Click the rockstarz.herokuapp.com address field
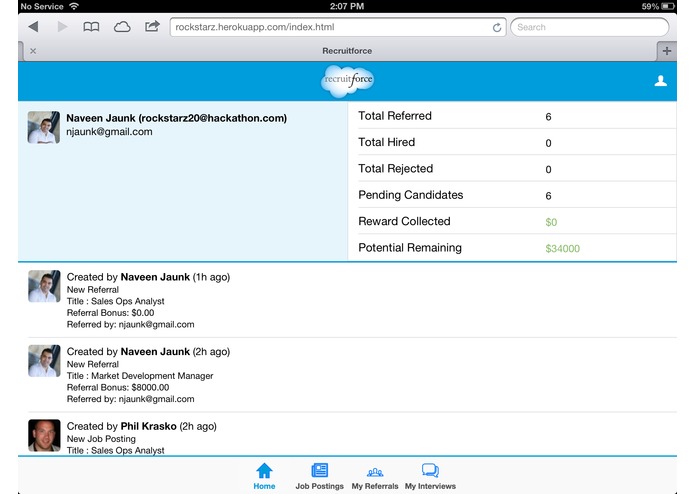This screenshot has width=695, height=494. tap(338, 27)
